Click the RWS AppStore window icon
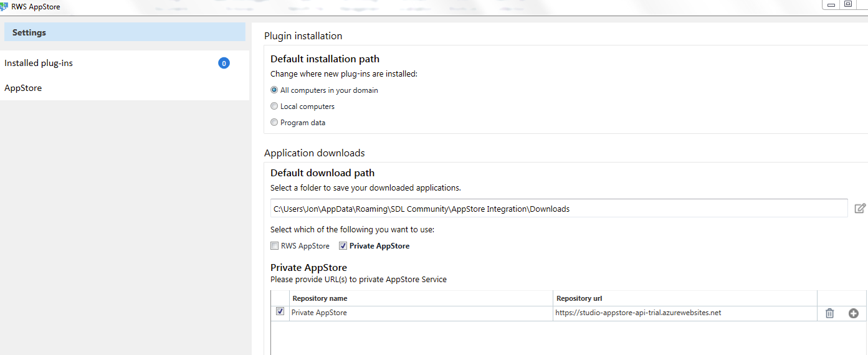Image resolution: width=868 pixels, height=355 pixels. tap(4, 6)
